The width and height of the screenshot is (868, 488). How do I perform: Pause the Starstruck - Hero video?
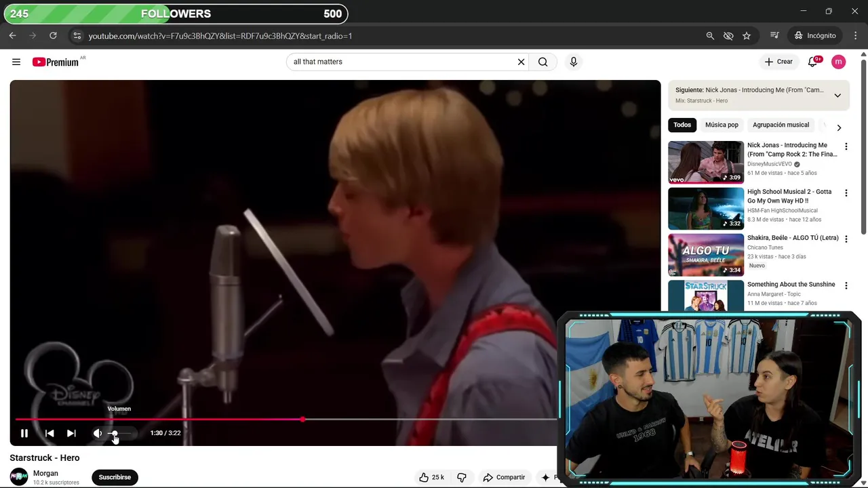pyautogui.click(x=24, y=433)
